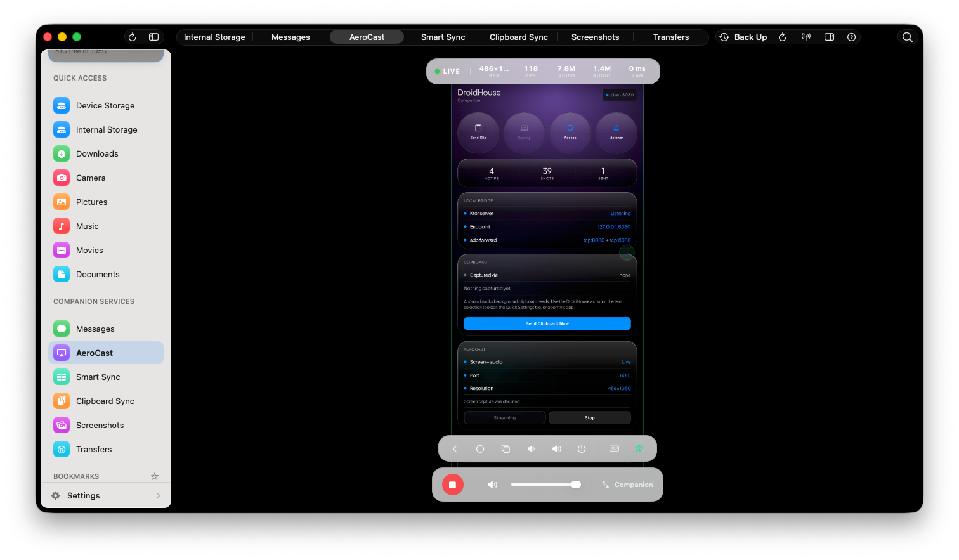Screen dimensions: 959x560
Task: Click the 0 ms lag stat
Action: (637, 72)
